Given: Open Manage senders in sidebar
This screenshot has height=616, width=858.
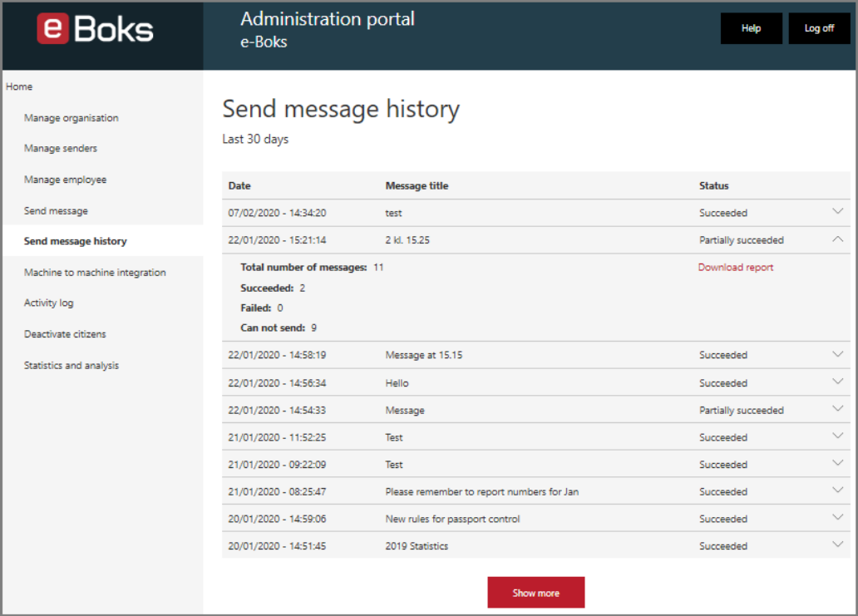Looking at the screenshot, I should tap(60, 148).
